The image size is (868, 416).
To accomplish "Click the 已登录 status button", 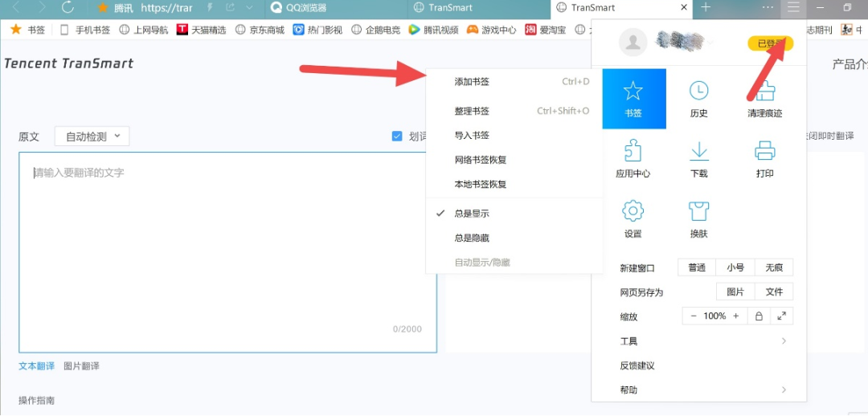I will [x=770, y=43].
